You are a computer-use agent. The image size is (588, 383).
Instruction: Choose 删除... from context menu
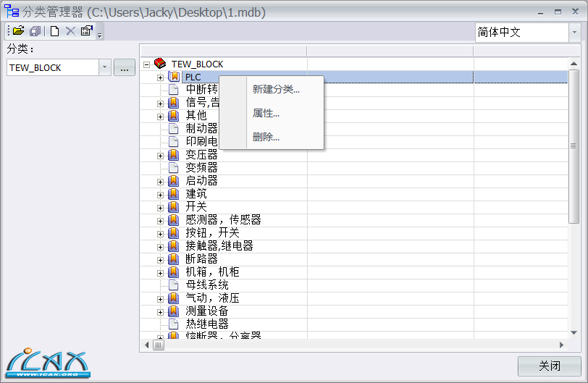pyautogui.click(x=266, y=137)
